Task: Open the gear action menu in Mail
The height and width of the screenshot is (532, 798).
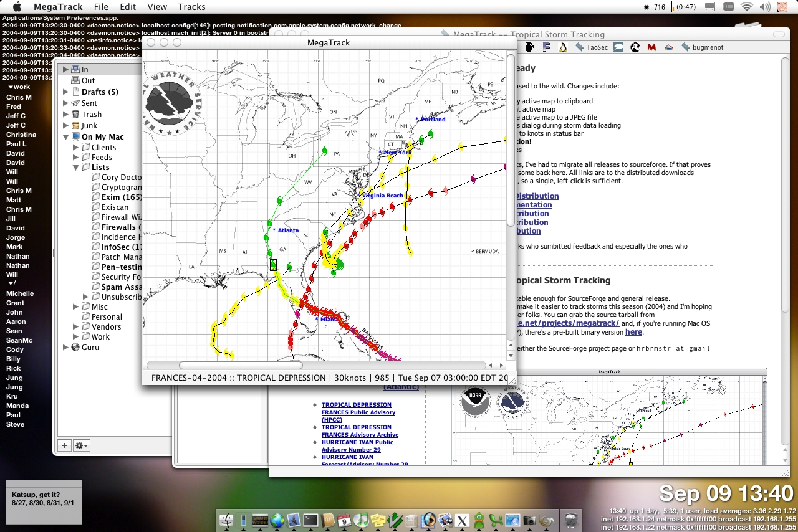Action: pyautogui.click(x=82, y=445)
